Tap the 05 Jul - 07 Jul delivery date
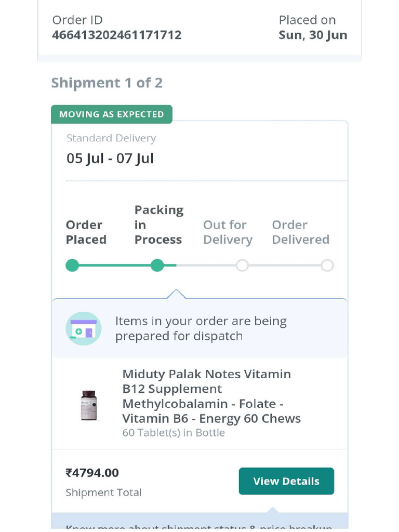The width and height of the screenshot is (399, 532). (110, 158)
